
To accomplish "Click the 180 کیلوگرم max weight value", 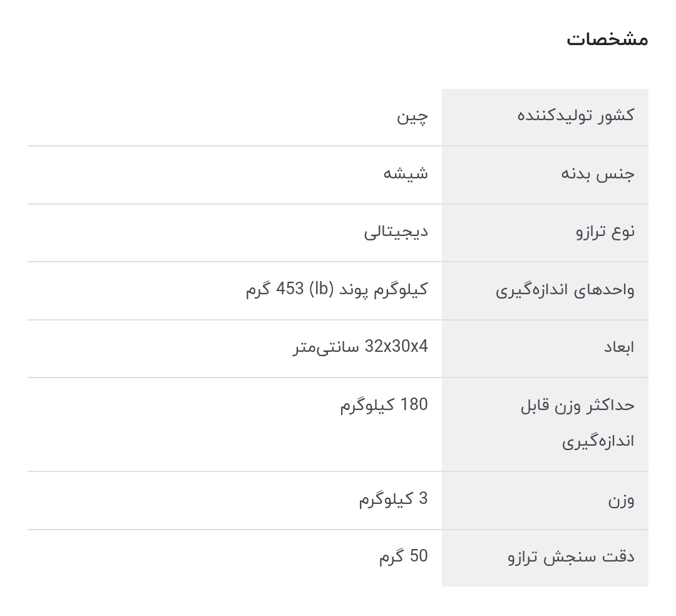I will point(384,405).
